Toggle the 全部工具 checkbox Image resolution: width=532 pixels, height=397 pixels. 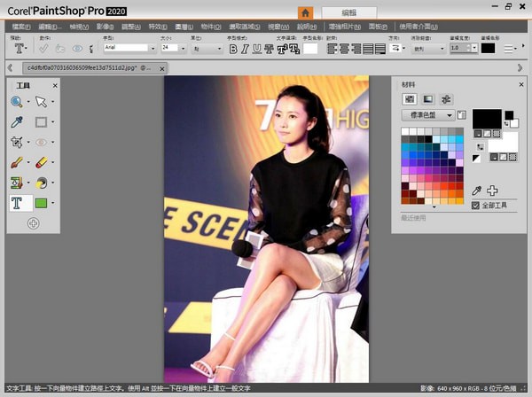click(x=475, y=206)
